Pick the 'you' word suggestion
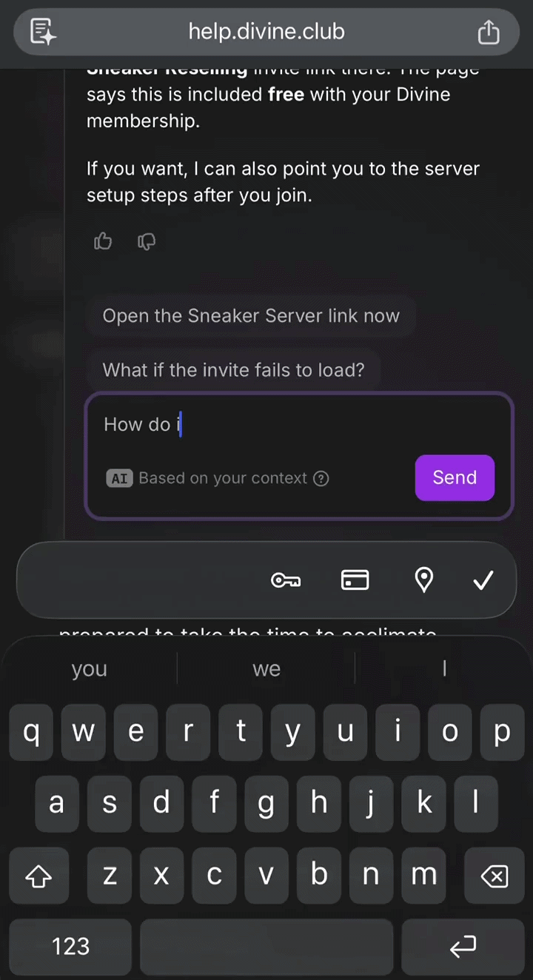533x980 pixels. point(90,669)
